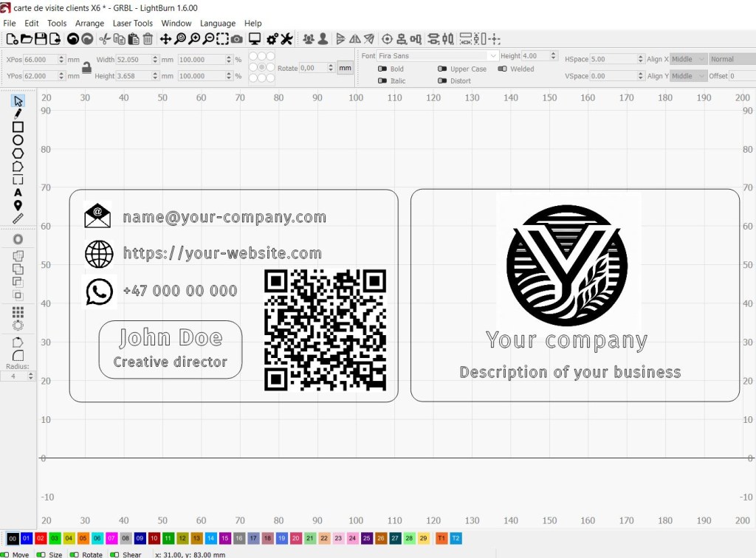Open the Arrange menu
This screenshot has height=558, width=756.
[x=89, y=24]
